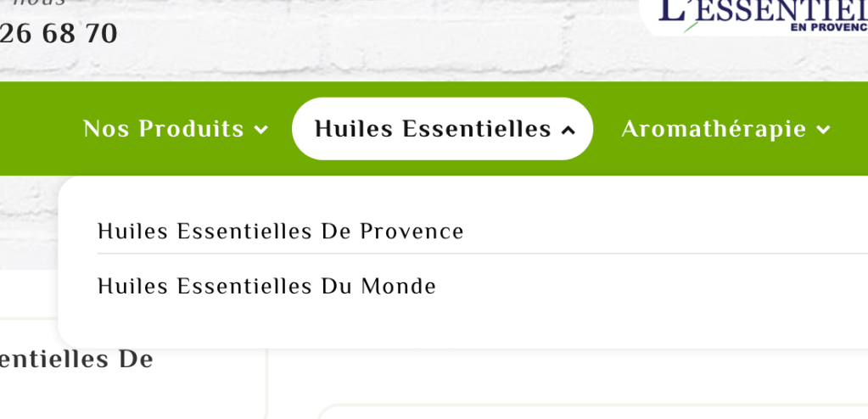Expand the Aromathérapie dropdown menu

point(725,129)
